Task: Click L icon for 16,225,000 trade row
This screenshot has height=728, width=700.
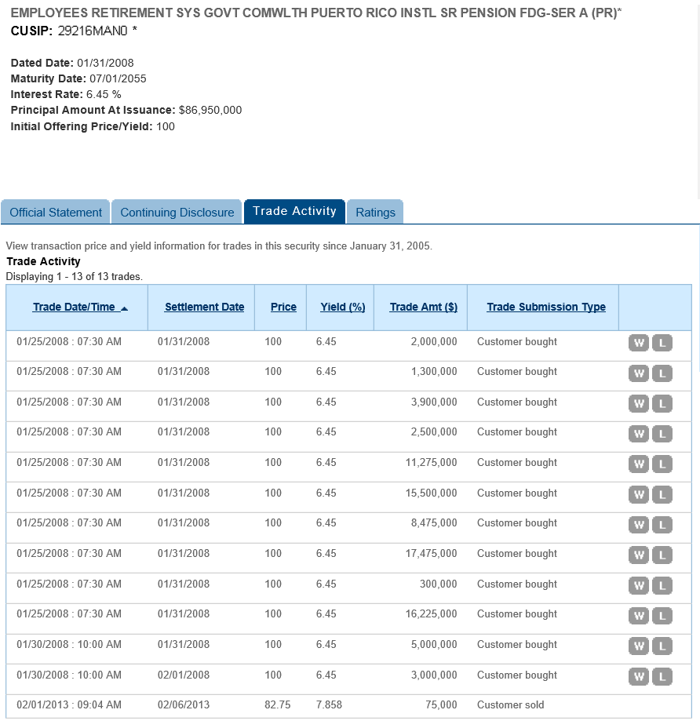Action: coord(662,616)
